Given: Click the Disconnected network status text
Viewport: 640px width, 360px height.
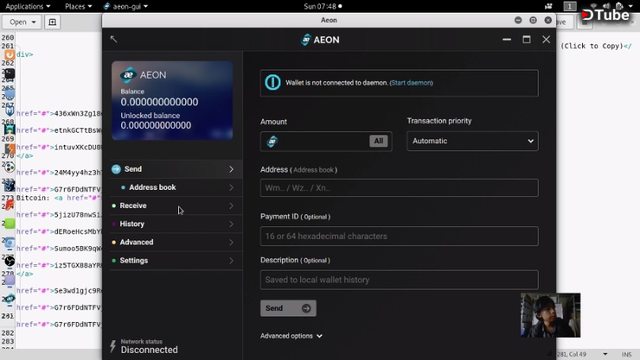Looking at the screenshot, I should coord(149,350).
